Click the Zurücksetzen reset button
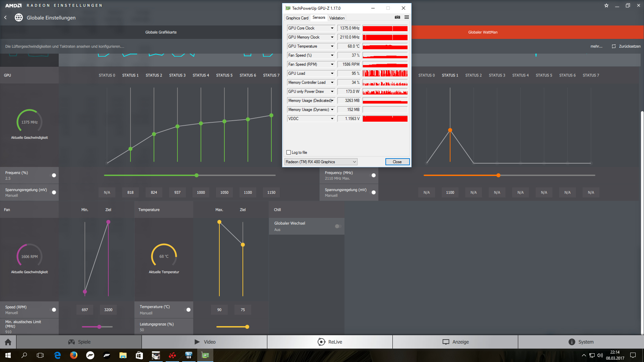Screen dimensions: 644x362 (x=626, y=46)
